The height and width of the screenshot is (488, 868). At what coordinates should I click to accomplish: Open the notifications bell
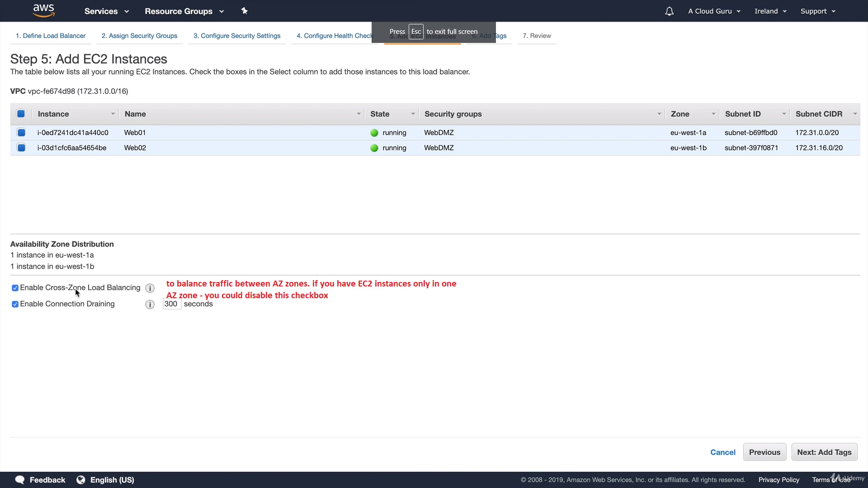pos(669,11)
